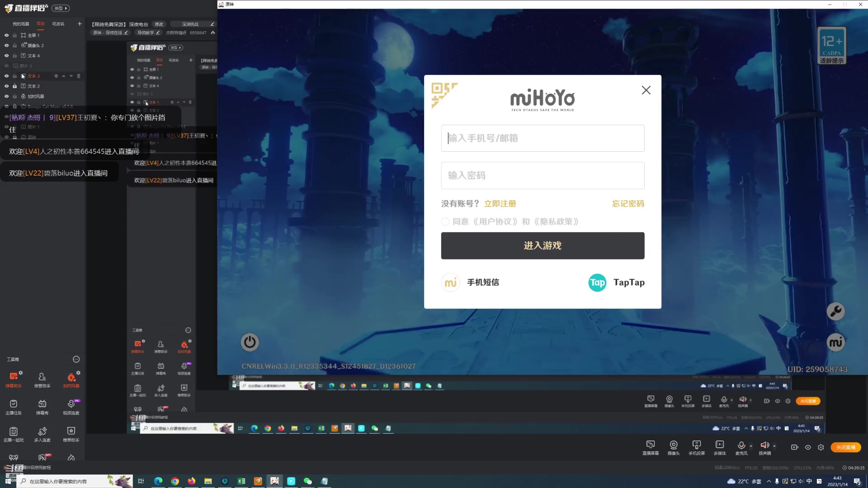Close the miHoYo login dialog
868x488 pixels.
646,90
